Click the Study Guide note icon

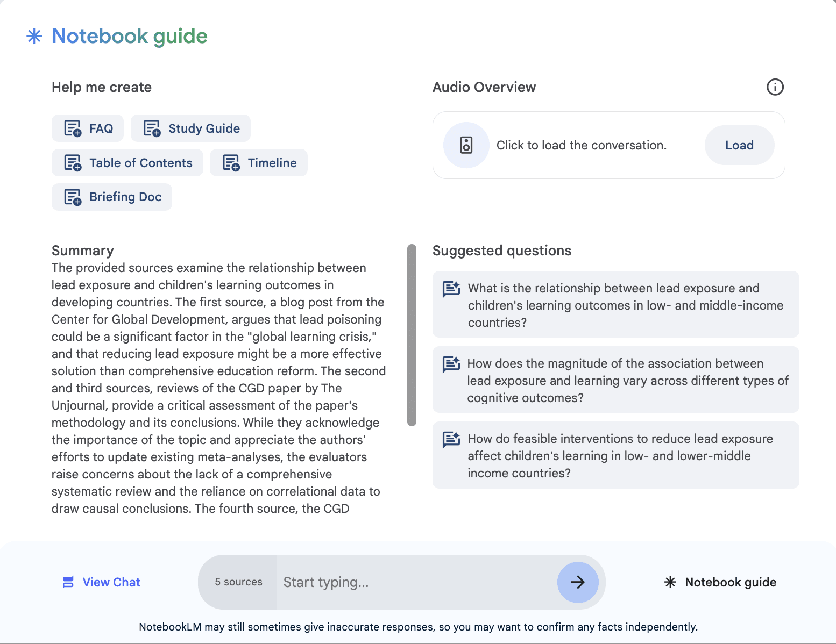[152, 128]
